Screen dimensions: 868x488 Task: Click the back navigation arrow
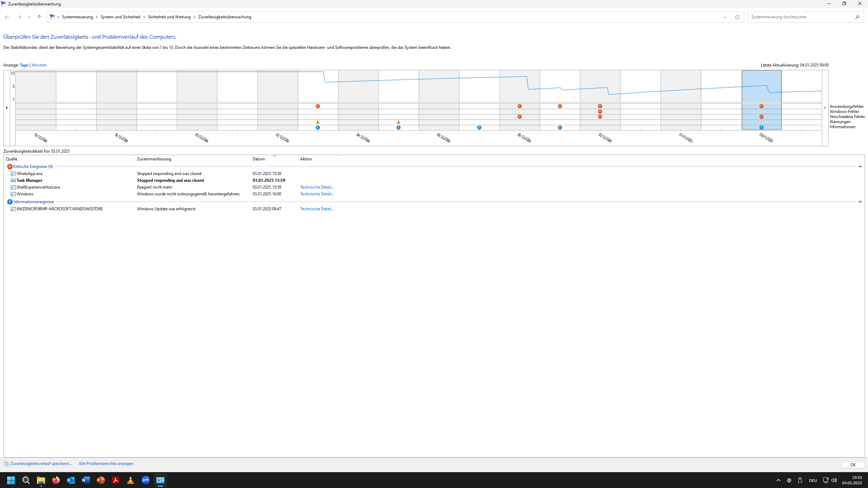tap(7, 17)
